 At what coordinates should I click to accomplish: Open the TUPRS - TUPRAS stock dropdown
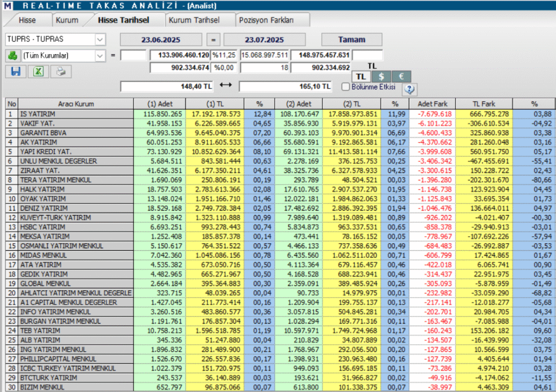[x=100, y=39]
